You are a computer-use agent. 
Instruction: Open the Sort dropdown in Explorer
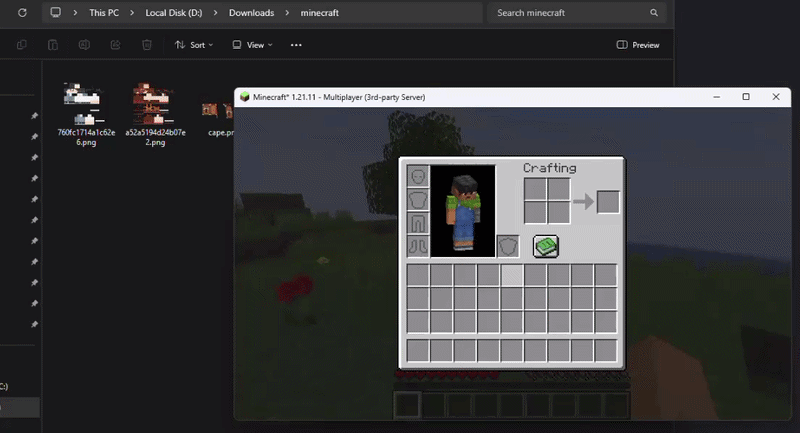194,45
